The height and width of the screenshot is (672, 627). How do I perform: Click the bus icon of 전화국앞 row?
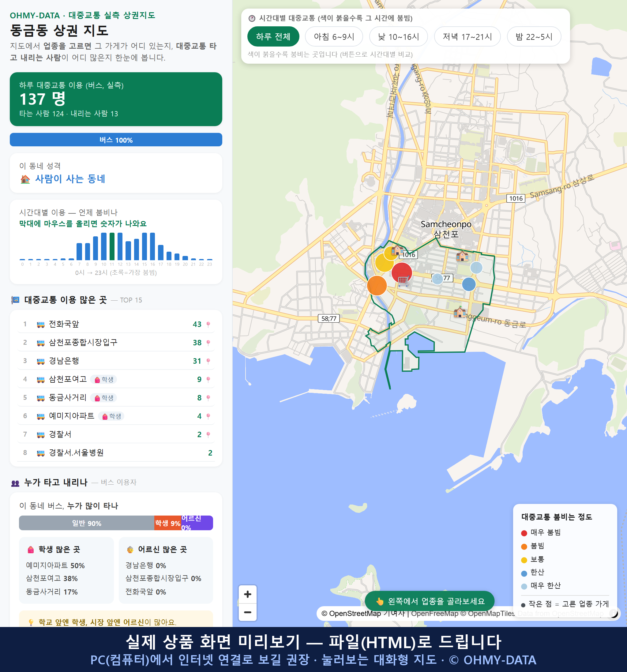click(40, 325)
